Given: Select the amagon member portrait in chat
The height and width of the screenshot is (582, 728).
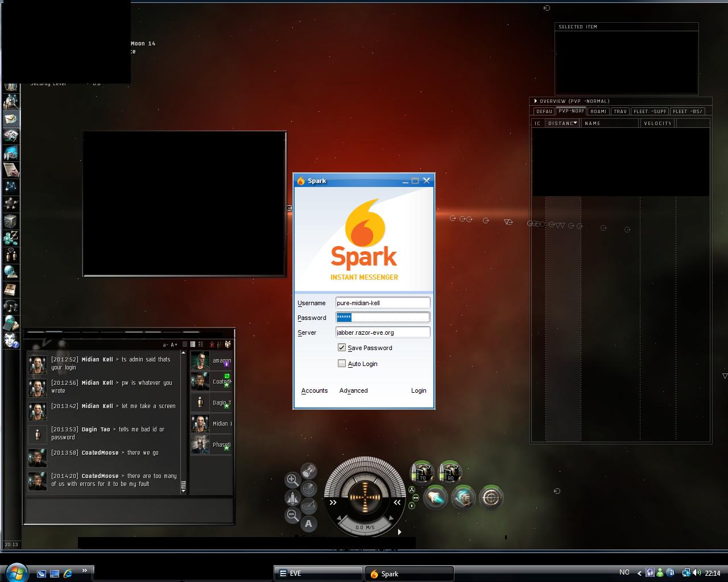Looking at the screenshot, I should (200, 361).
